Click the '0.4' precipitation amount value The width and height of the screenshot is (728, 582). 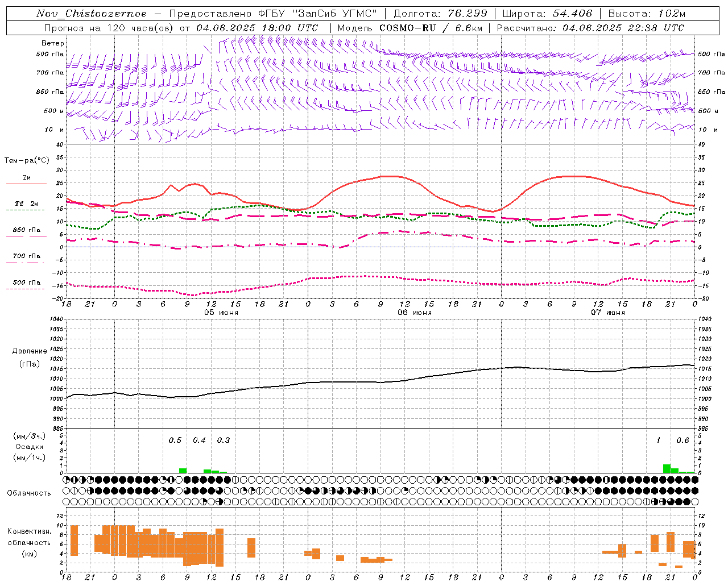click(199, 440)
